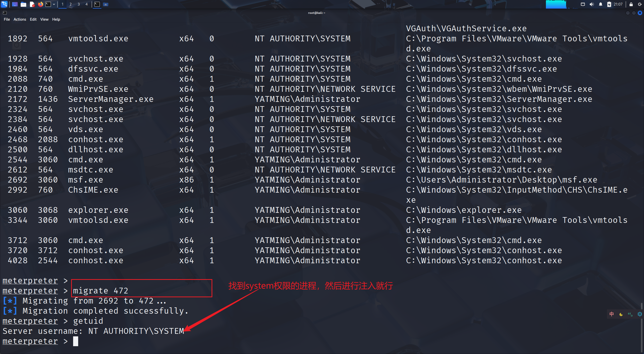Open the File menu
This screenshot has width=644, height=354.
[7, 19]
